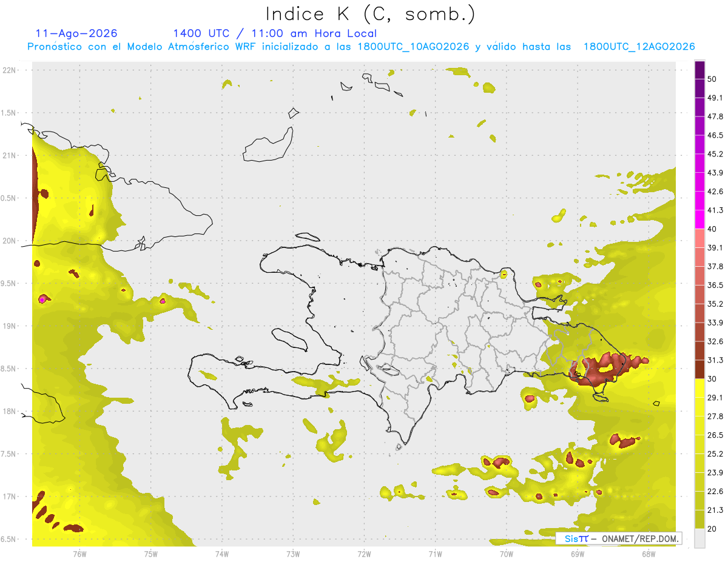The image size is (728, 562).
Task: Click the "47.8" color bar value
Action: point(715,116)
